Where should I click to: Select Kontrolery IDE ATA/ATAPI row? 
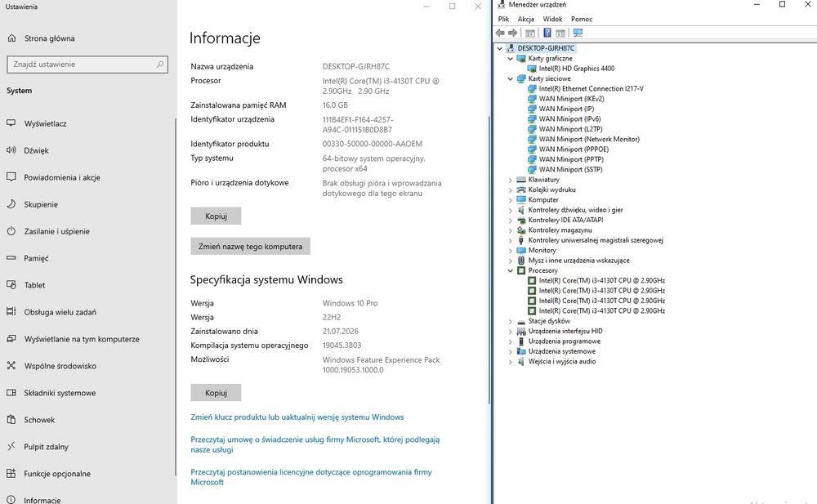(565, 220)
